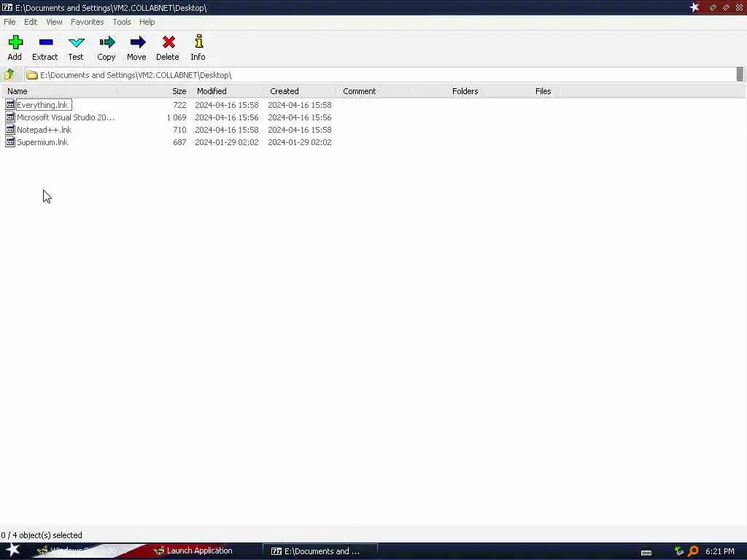Open the Info toolbar icon

click(198, 42)
